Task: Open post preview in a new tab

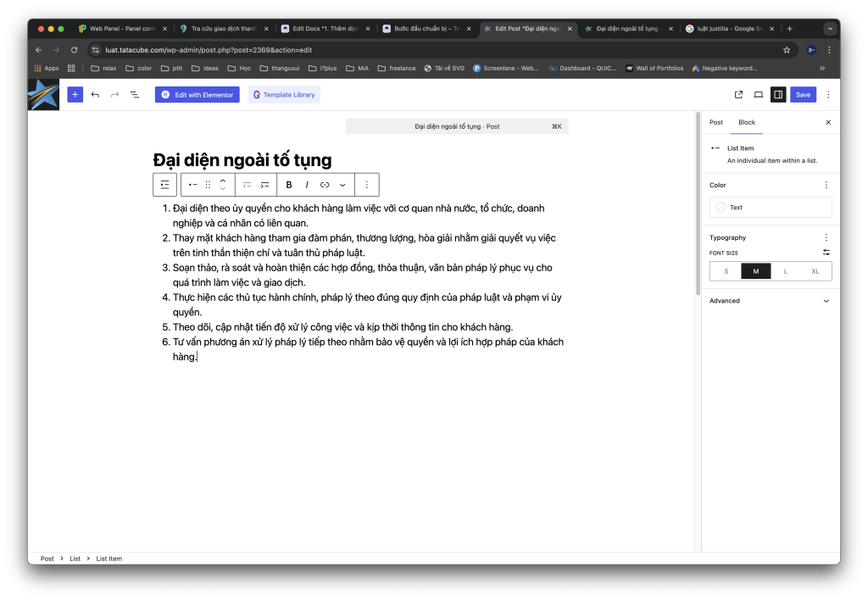Action: click(738, 95)
